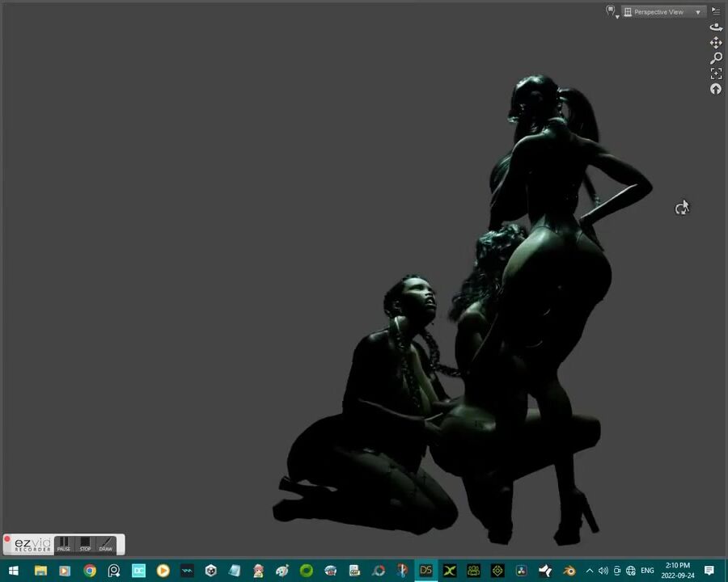Open the Windows Start menu
The image size is (728, 582).
[13, 571]
